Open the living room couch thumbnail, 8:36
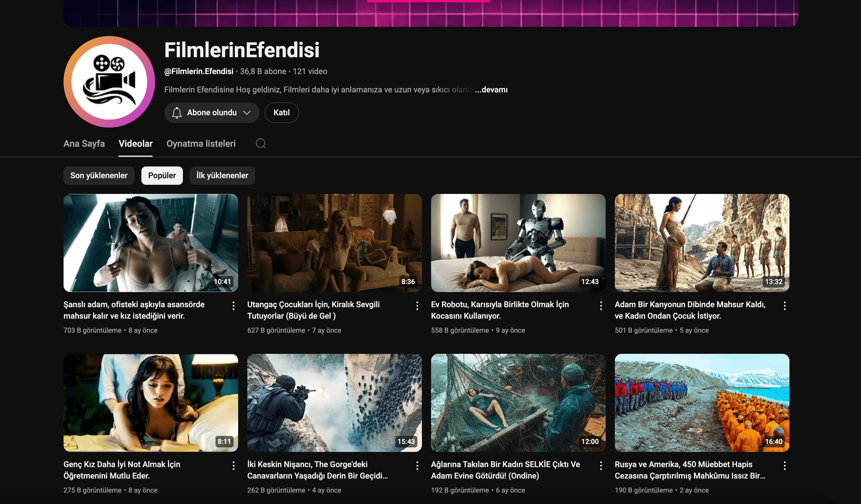 click(x=335, y=243)
